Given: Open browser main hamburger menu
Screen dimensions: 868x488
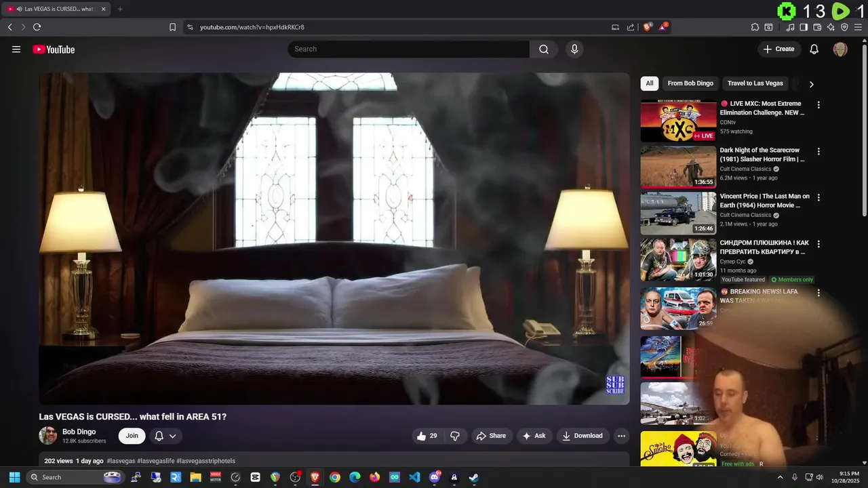Looking at the screenshot, I should coord(859,27).
